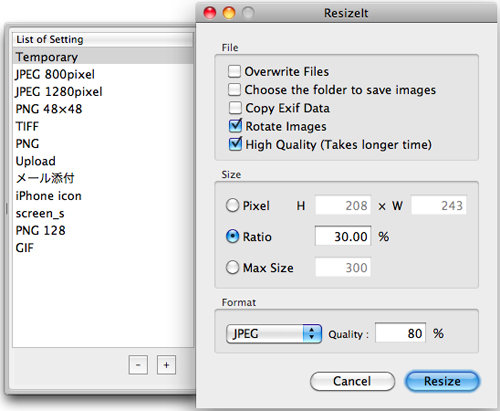500x411 pixels.
Task: Click the List of Setting column header
Action: click(x=103, y=39)
